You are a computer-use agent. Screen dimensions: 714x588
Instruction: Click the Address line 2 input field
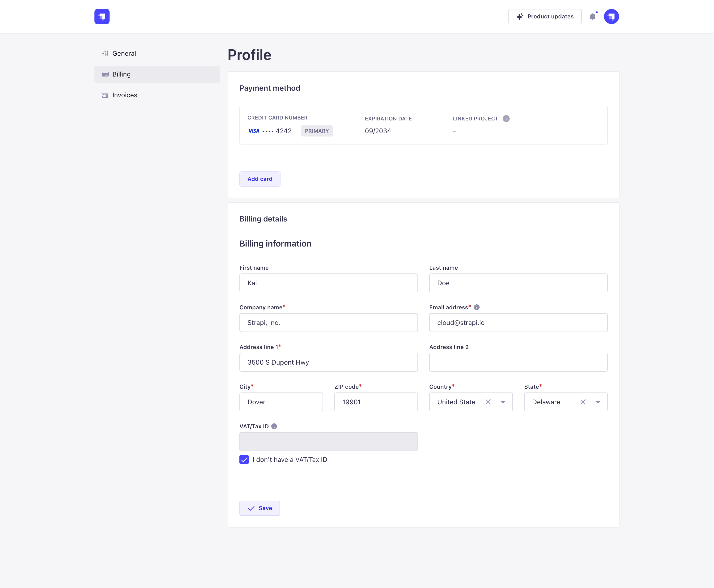pos(518,362)
